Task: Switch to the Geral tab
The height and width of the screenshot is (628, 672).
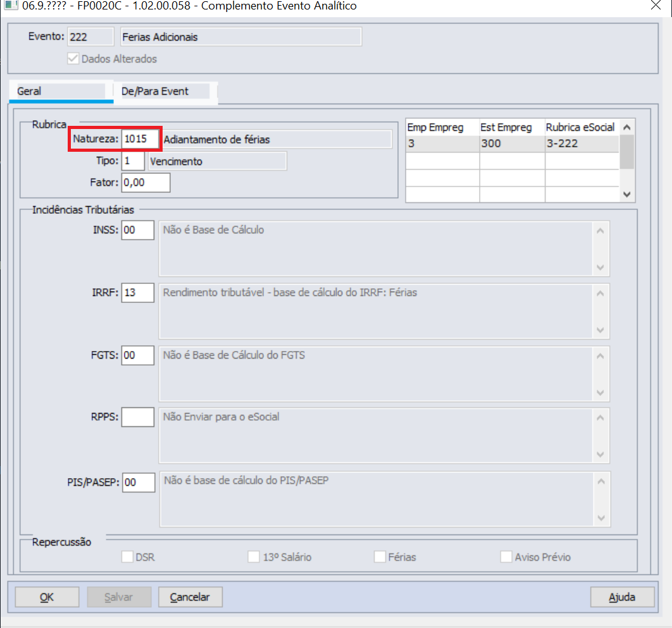Action: pyautogui.click(x=61, y=92)
